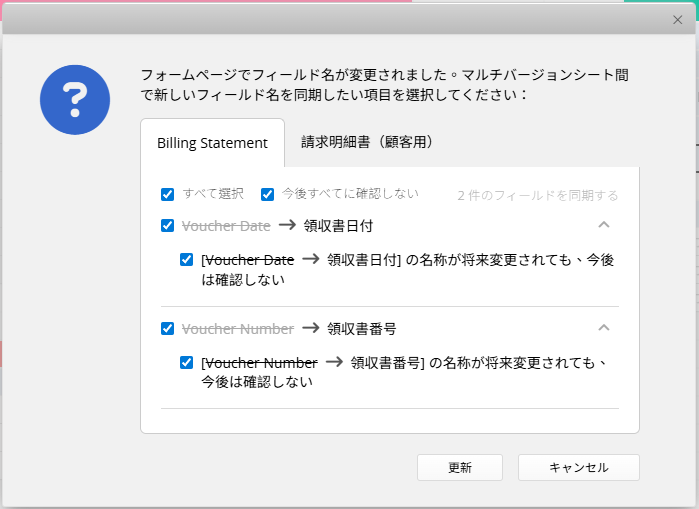Image resolution: width=699 pixels, height=509 pixels.
Task: Click the キャンセル button
Action: pos(579,468)
